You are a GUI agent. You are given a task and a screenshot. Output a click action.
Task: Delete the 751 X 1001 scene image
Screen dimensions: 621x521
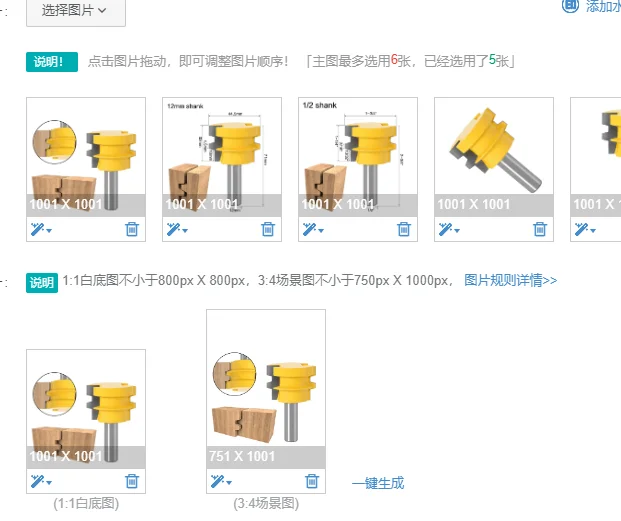coord(312,481)
